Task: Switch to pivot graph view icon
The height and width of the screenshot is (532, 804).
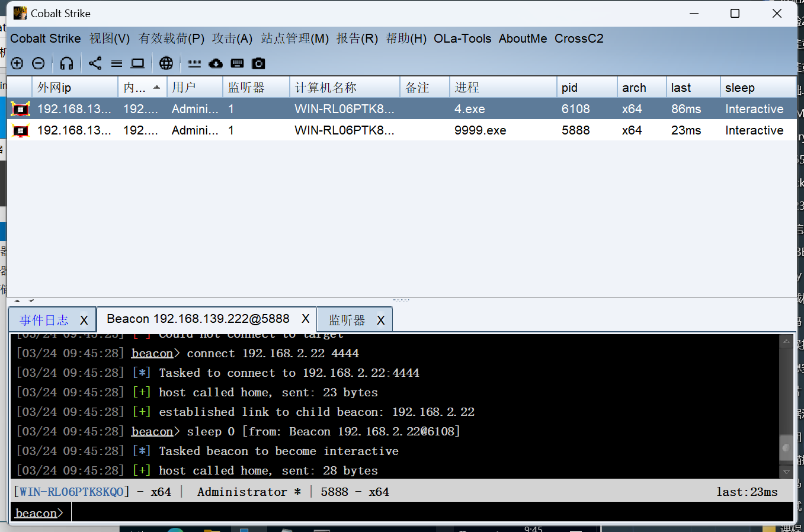Action: 95,63
